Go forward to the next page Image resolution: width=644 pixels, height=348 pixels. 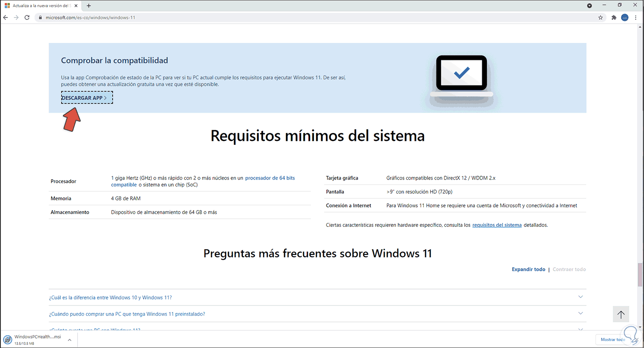click(16, 18)
